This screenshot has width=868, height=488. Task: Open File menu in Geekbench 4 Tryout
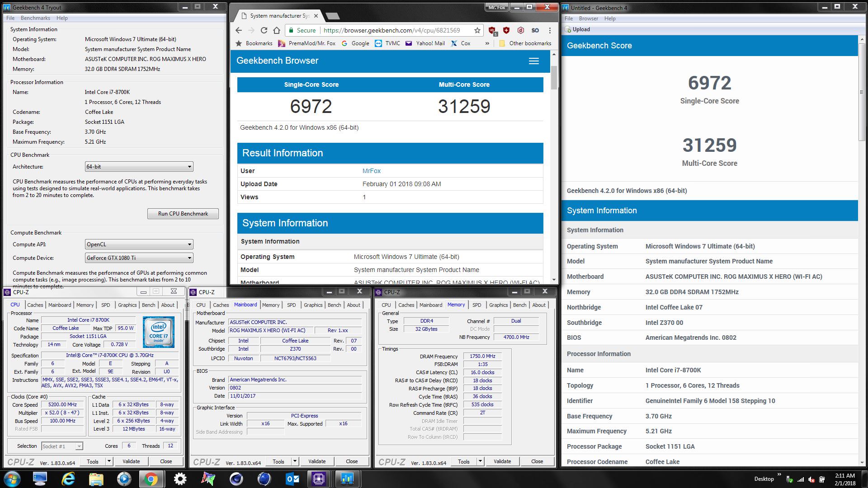10,18
